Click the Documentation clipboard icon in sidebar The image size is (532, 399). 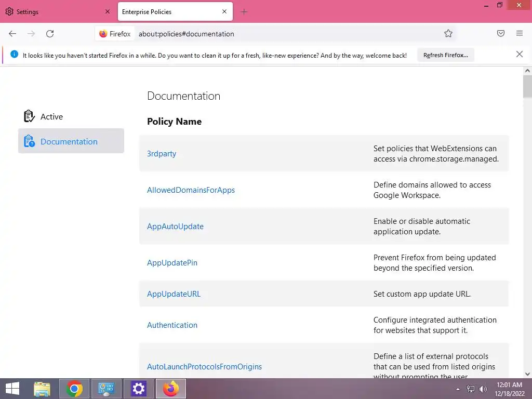pos(29,141)
